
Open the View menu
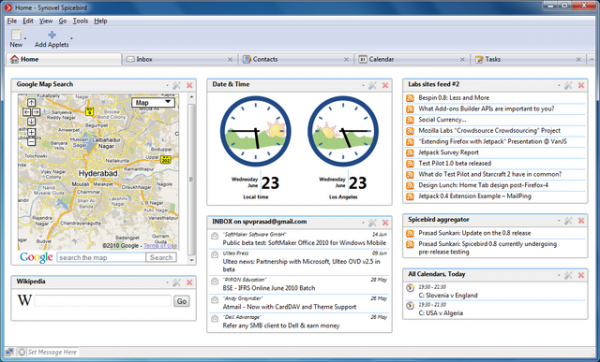pos(46,21)
